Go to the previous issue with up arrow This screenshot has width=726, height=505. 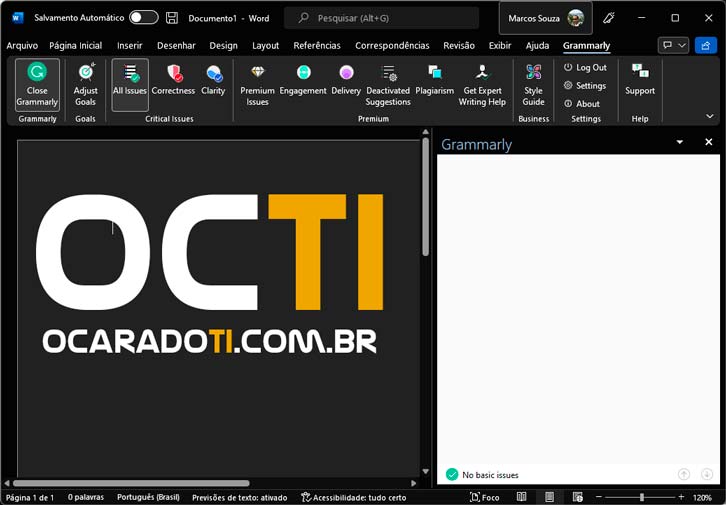coord(684,474)
